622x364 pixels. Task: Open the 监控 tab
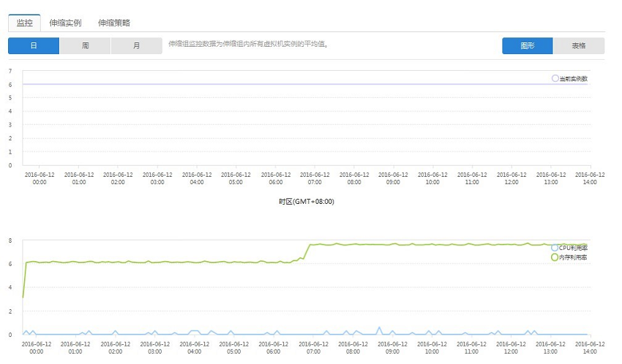tap(24, 23)
